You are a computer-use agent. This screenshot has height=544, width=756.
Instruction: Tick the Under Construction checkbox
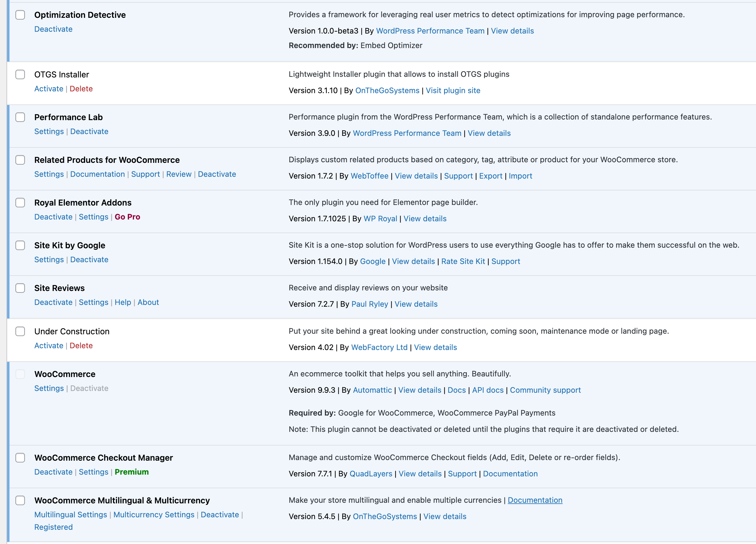point(20,331)
